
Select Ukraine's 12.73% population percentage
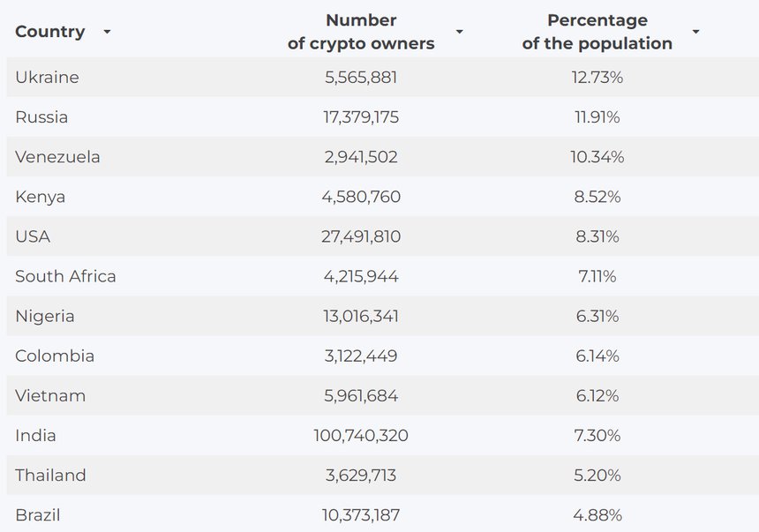pyautogui.click(x=597, y=78)
